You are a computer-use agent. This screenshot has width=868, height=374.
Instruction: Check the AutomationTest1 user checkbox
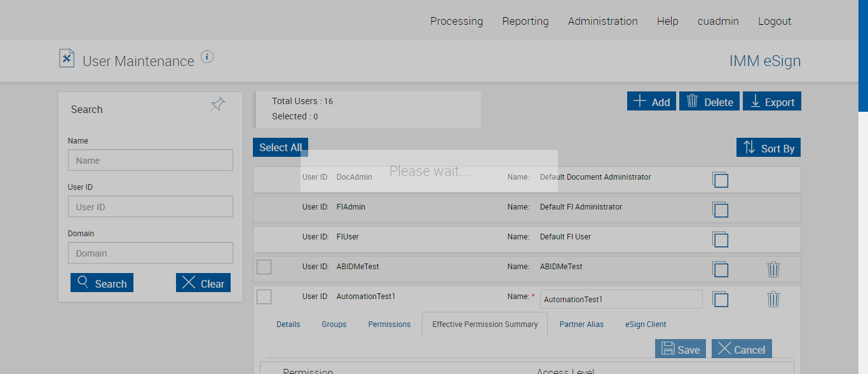tap(264, 297)
